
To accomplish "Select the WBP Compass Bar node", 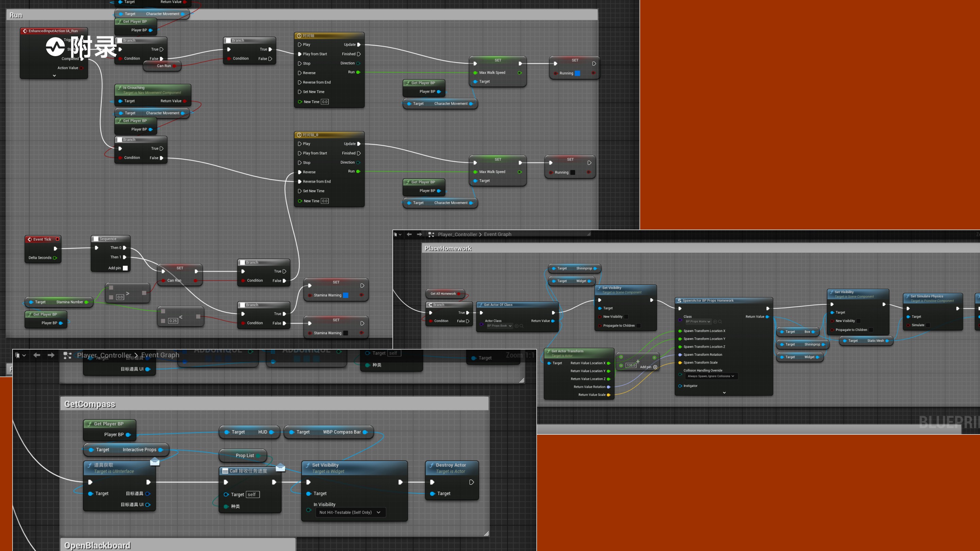I will point(329,432).
